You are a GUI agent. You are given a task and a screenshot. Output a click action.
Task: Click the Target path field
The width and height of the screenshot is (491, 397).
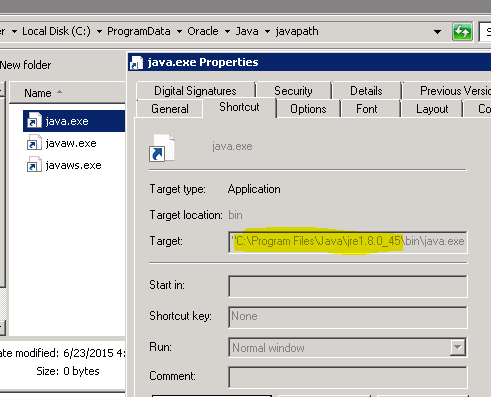click(x=348, y=242)
